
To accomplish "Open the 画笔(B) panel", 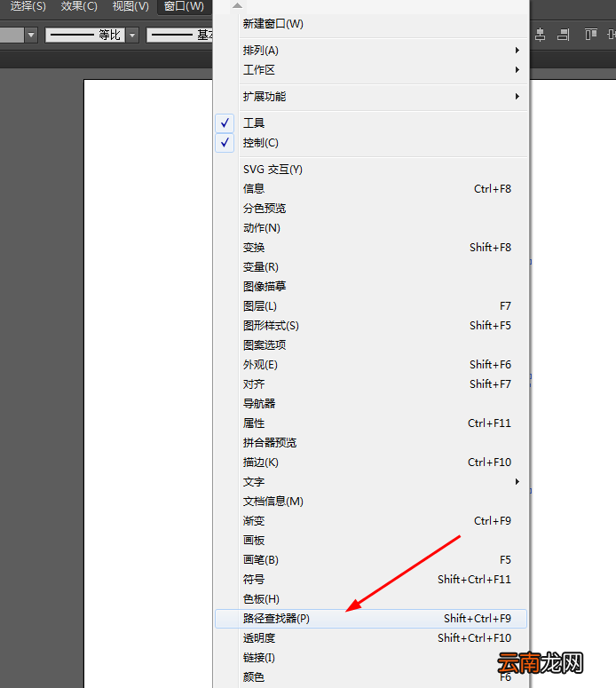I will [x=371, y=560].
